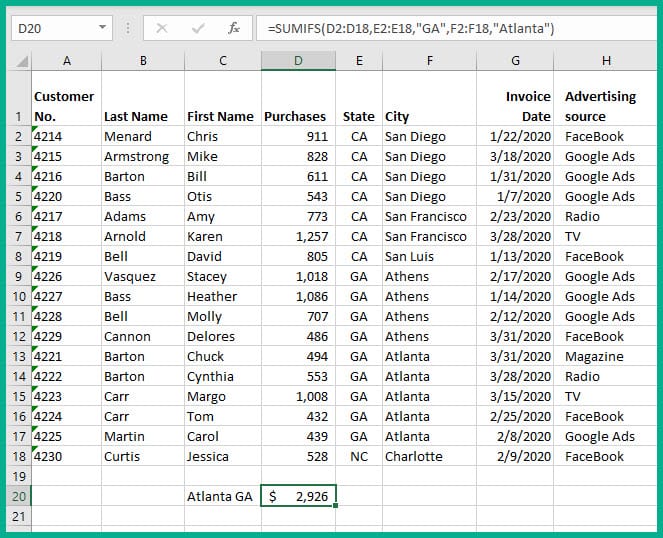The height and width of the screenshot is (538, 663).
Task: Click cell D20 showing $2,926
Action: point(298,496)
